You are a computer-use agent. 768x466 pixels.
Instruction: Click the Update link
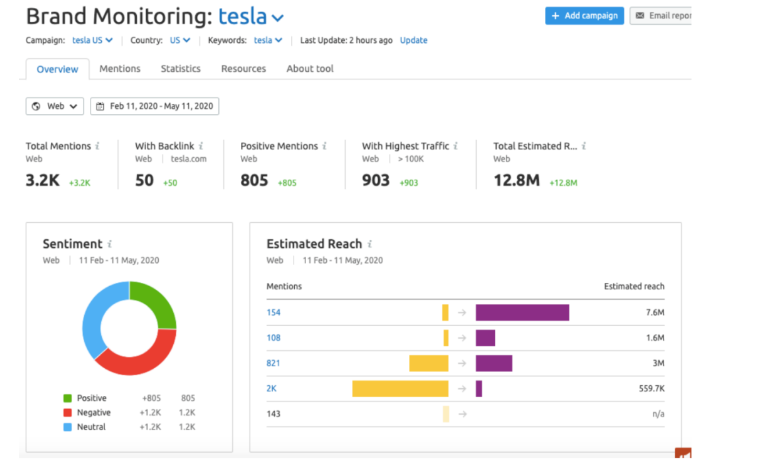point(413,40)
